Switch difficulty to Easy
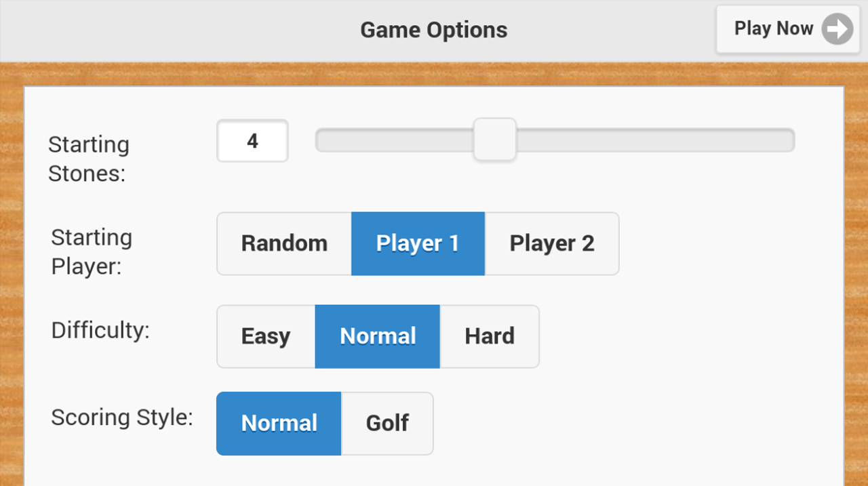Screen dimensions: 868x486 pyautogui.click(x=266, y=336)
